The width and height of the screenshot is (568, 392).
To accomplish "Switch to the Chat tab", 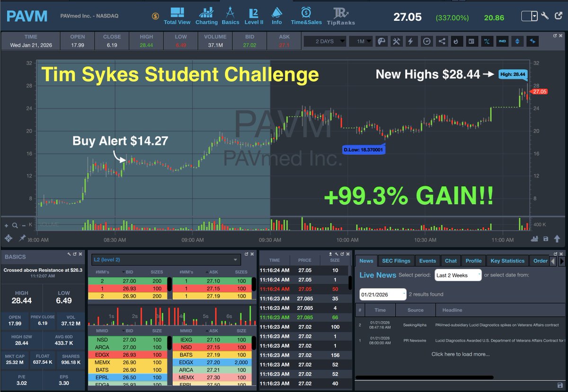I will click(x=451, y=261).
